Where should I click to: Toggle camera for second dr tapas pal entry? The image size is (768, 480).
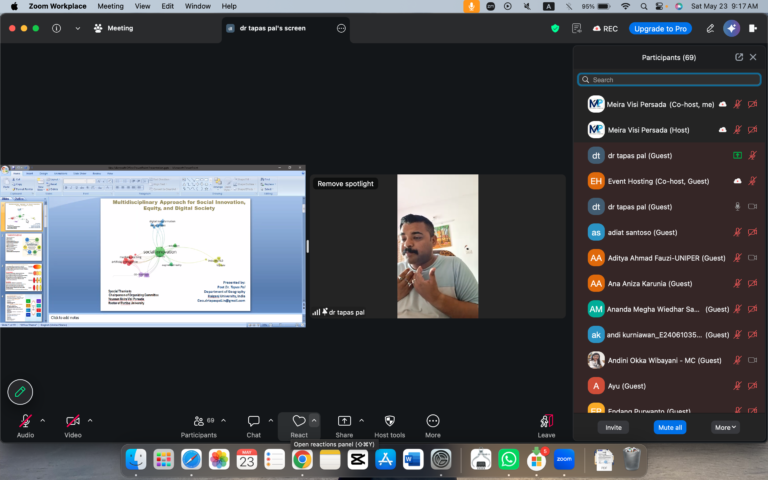[752, 207]
